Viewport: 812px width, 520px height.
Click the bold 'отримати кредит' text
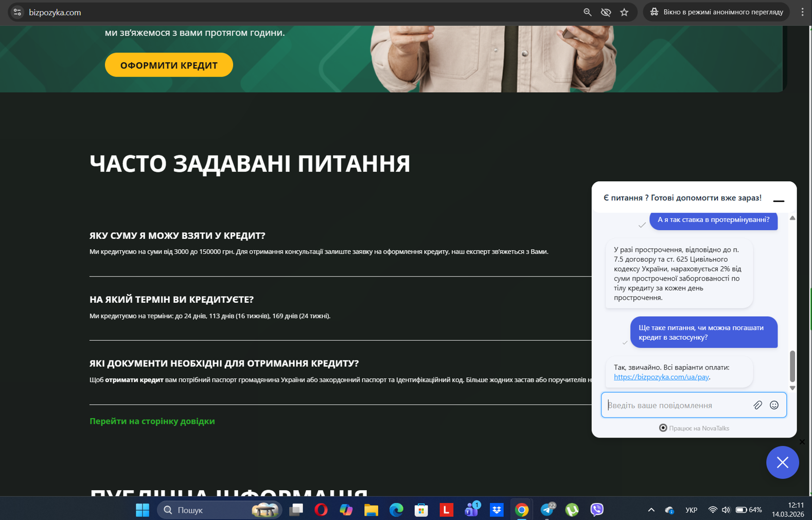click(x=134, y=380)
